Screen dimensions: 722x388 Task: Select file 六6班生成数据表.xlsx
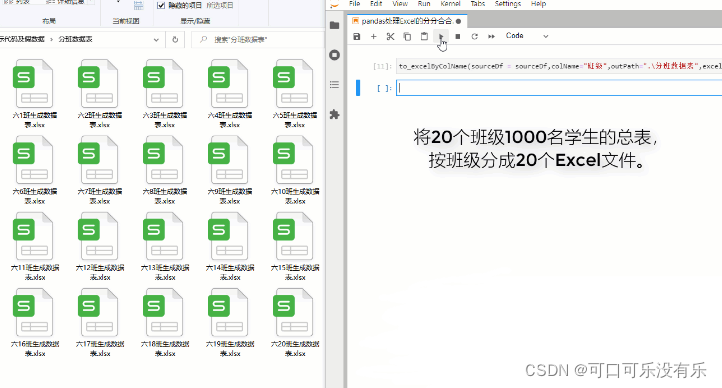click(35, 170)
